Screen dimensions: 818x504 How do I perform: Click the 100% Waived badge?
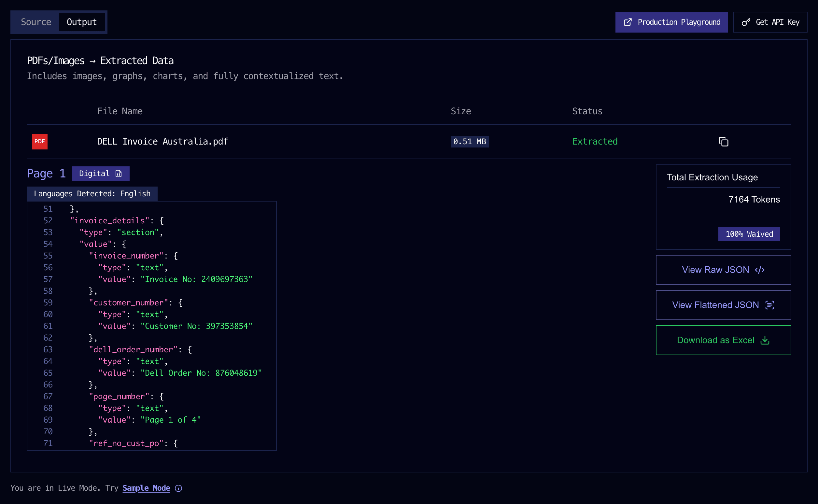(x=749, y=234)
